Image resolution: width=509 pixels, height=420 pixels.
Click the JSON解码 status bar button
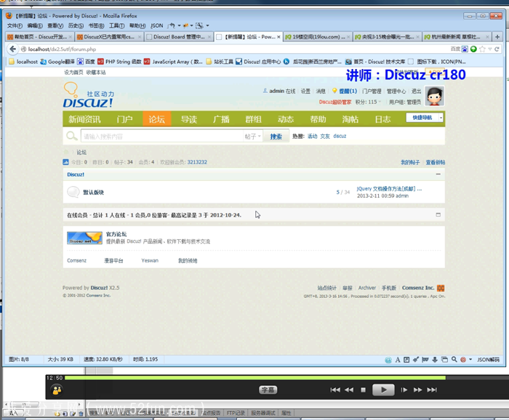[488, 360]
